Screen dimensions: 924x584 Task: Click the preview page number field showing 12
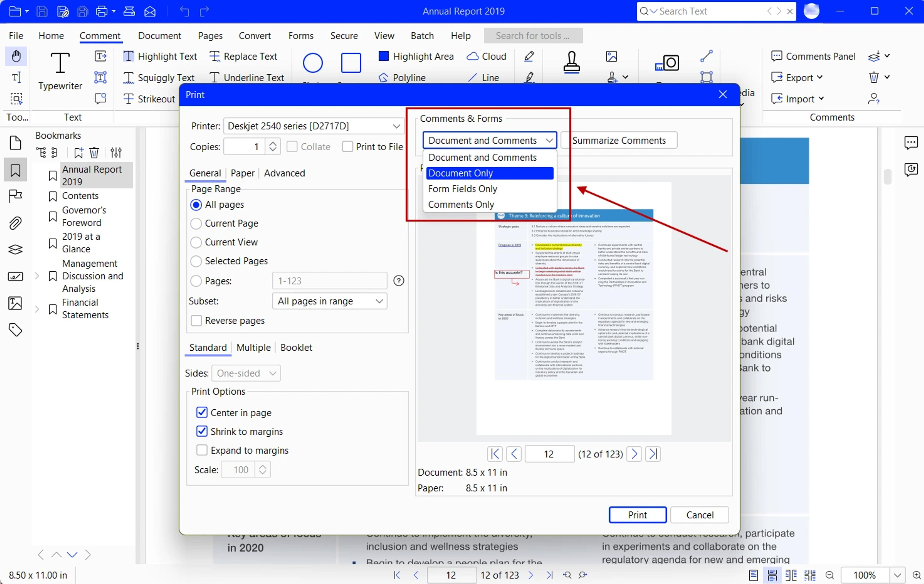[x=549, y=454]
